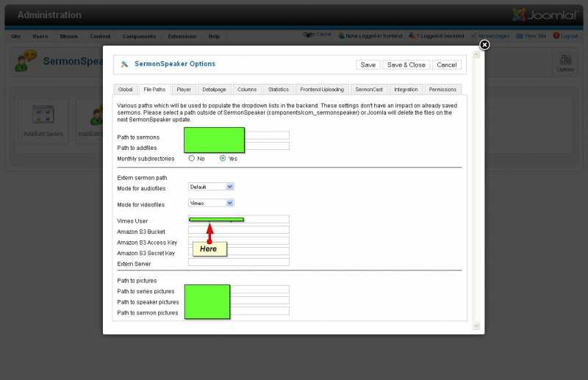Viewport: 588px width, 380px height.
Task: Click the View Site icon in the status bar
Action: pyautogui.click(x=520, y=36)
